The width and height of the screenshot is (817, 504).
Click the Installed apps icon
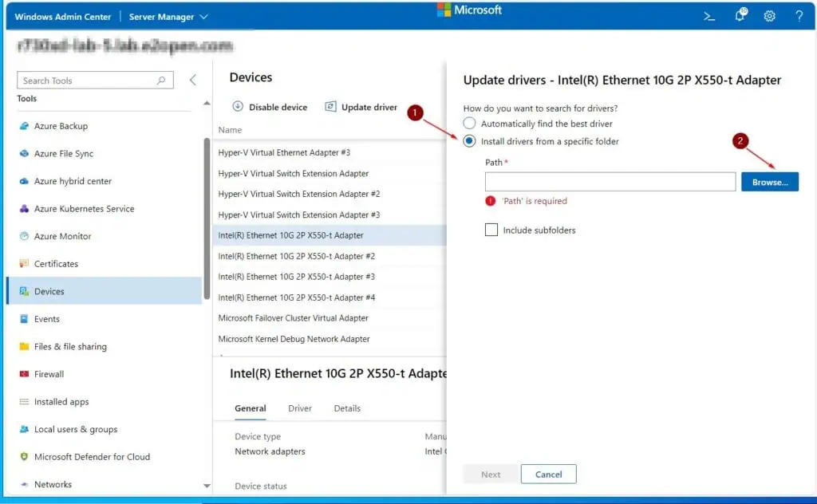24,401
